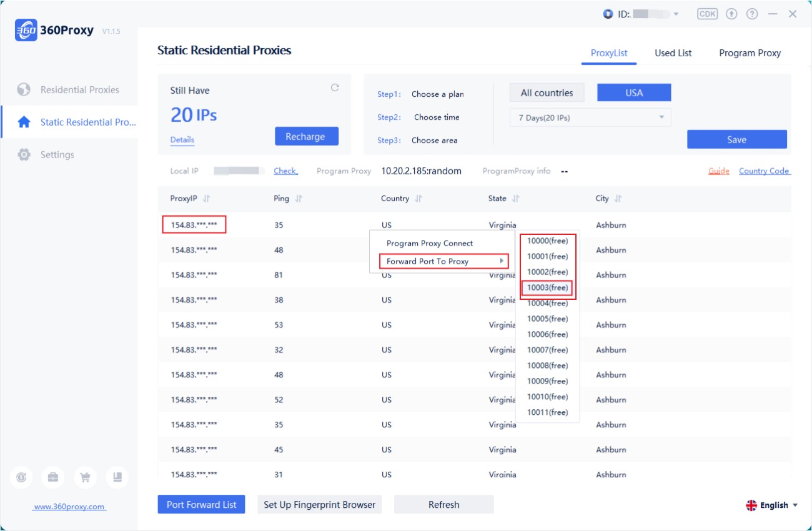The width and height of the screenshot is (812, 531).
Task: Click the Check link next to Local IP
Action: tap(285, 171)
